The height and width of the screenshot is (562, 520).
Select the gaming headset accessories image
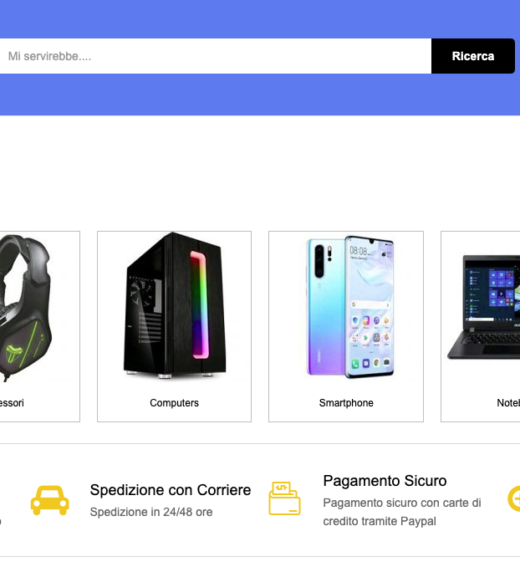pyautogui.click(x=26, y=308)
